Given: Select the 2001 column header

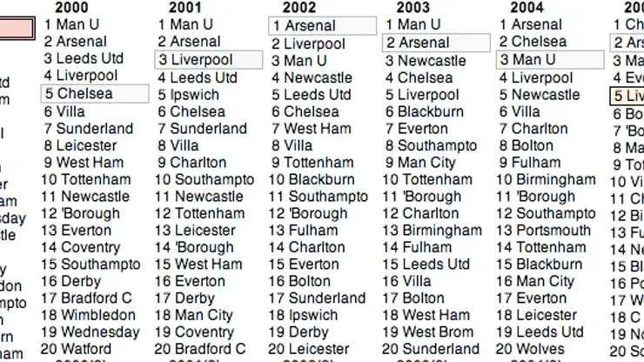Looking at the screenshot, I should [185, 8].
